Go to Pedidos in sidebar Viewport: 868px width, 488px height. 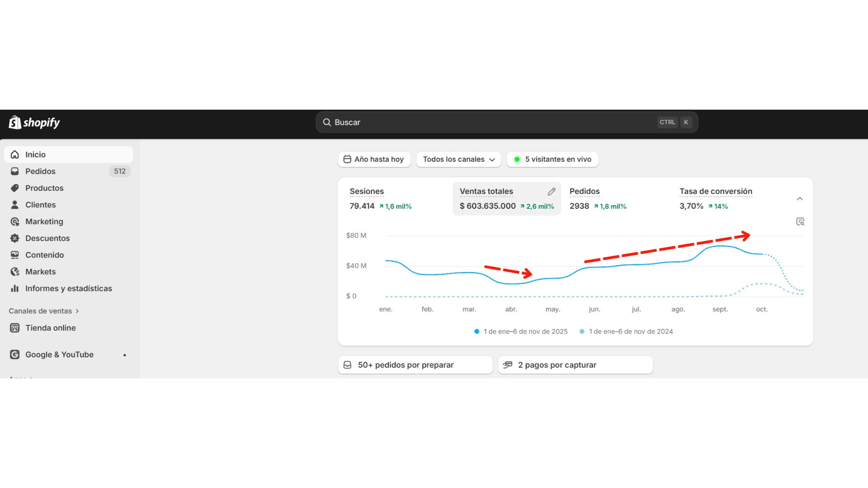pyautogui.click(x=69, y=171)
